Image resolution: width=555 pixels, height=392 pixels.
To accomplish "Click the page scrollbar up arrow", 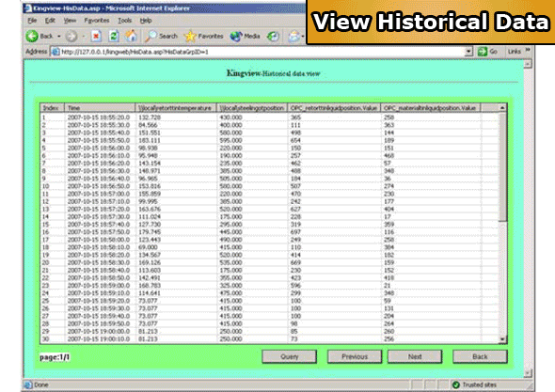I will tap(528, 64).
